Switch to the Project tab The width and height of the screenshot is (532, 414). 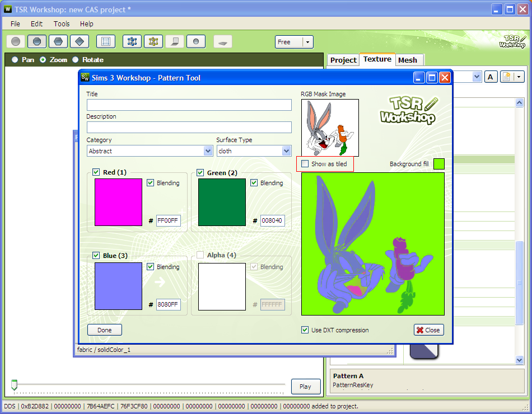point(343,60)
